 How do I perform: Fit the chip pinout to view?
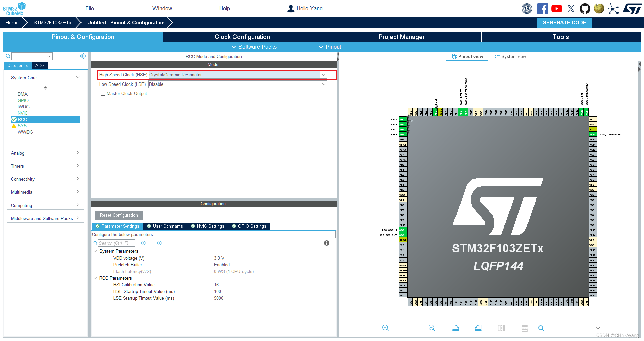point(409,328)
